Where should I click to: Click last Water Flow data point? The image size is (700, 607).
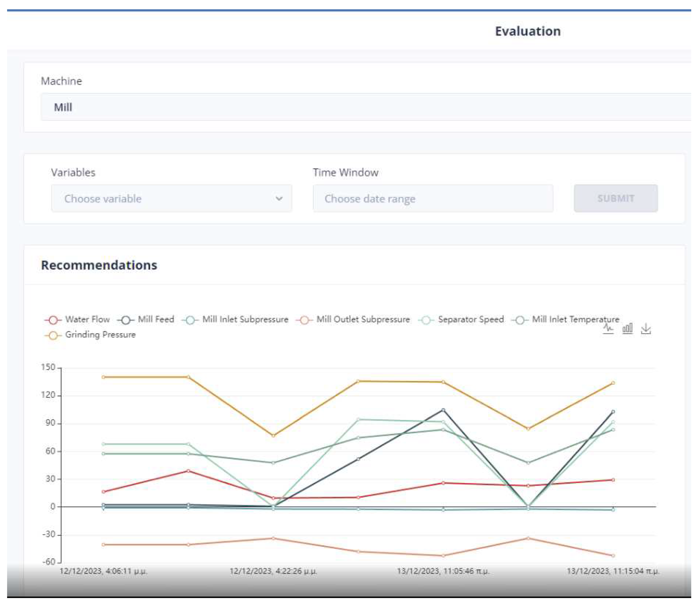[613, 480]
